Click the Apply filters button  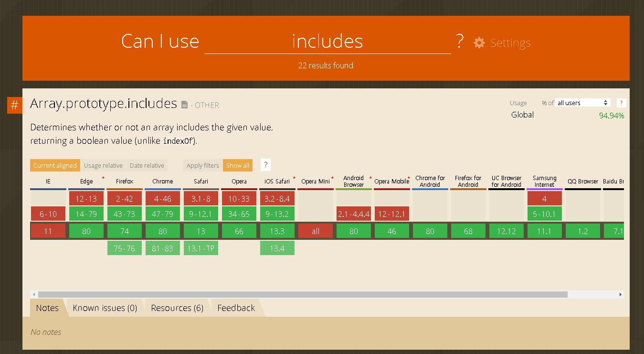202,165
